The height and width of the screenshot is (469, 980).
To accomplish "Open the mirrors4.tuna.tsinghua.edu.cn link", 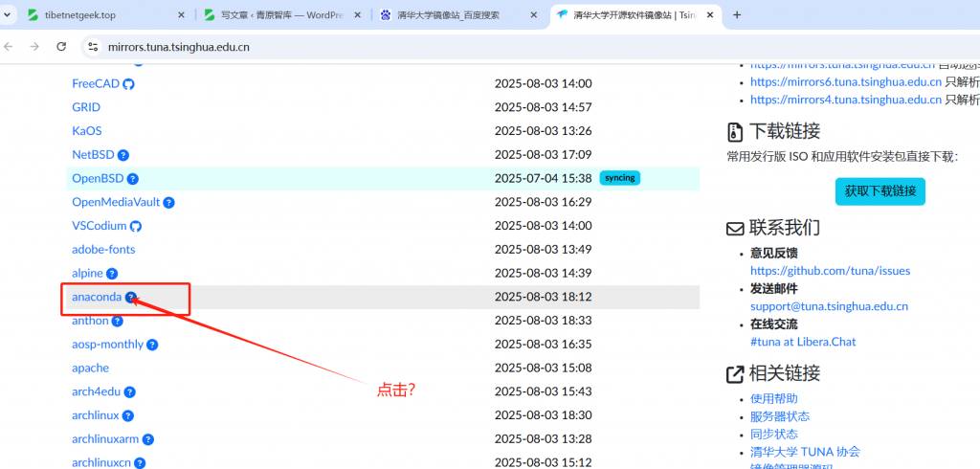I will pos(846,100).
